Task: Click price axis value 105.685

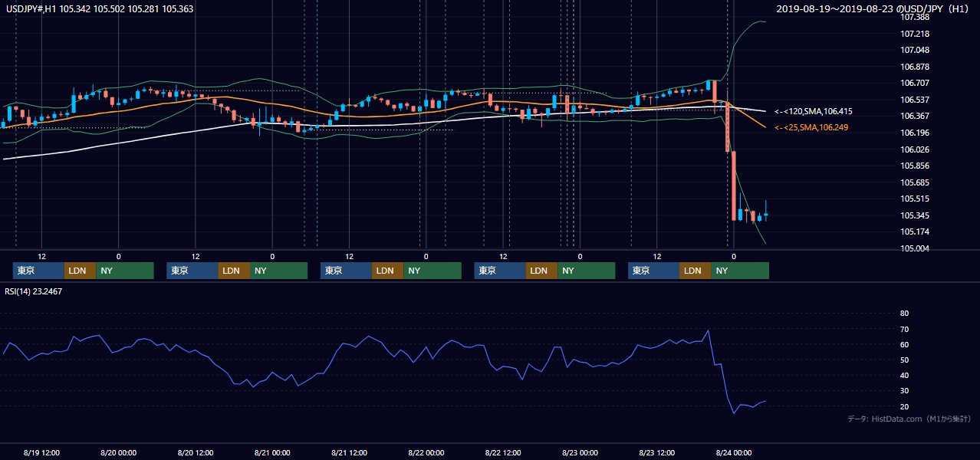Action: click(x=915, y=182)
